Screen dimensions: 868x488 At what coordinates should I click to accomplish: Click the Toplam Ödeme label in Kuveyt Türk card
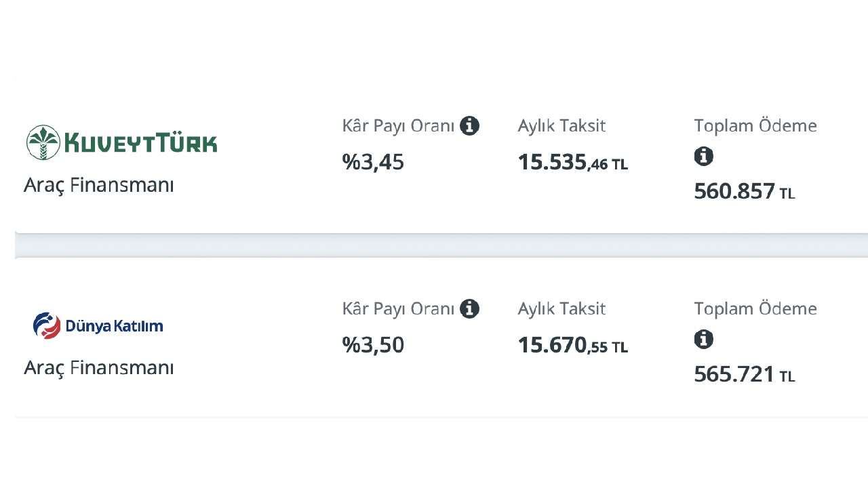755,125
